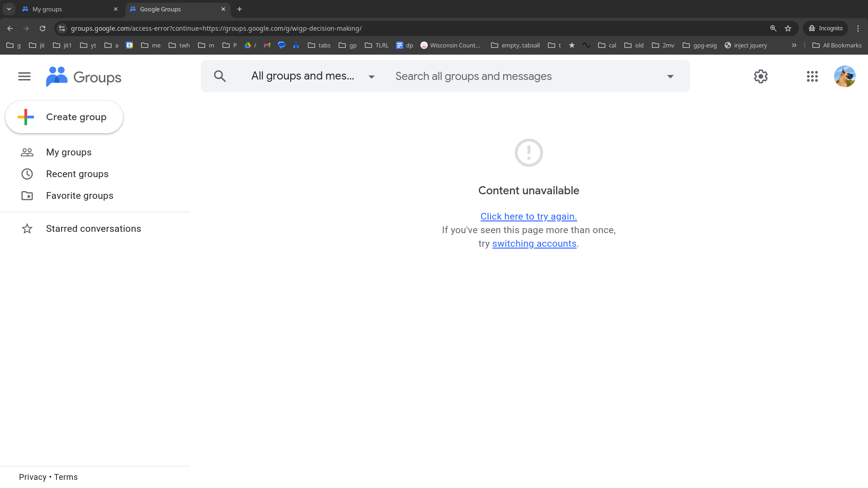Open the 'tabs' bookmark folder

click(319, 45)
